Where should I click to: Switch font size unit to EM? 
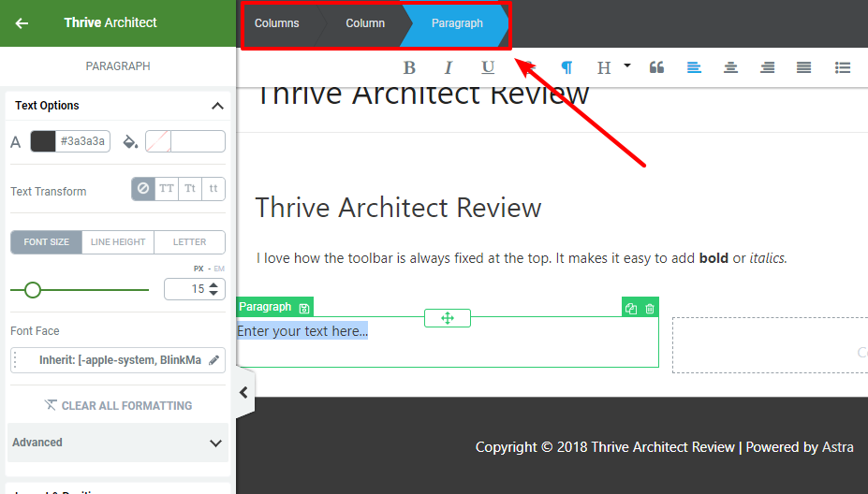pos(219,269)
